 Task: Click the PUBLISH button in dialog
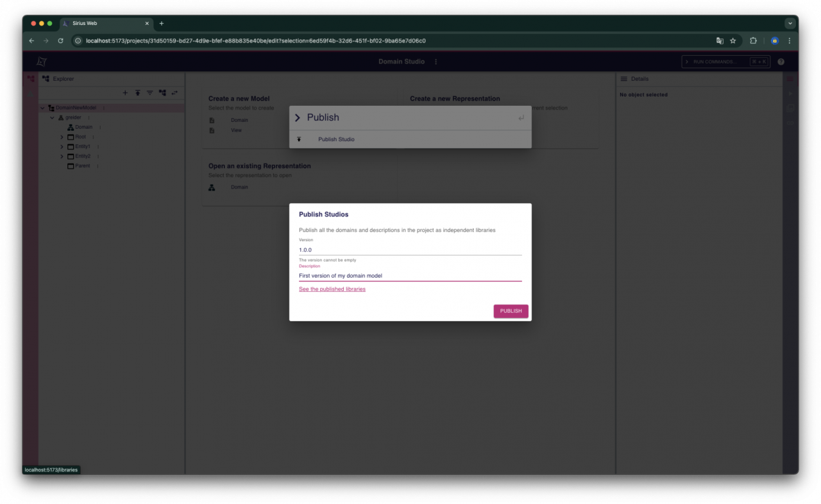click(x=511, y=311)
